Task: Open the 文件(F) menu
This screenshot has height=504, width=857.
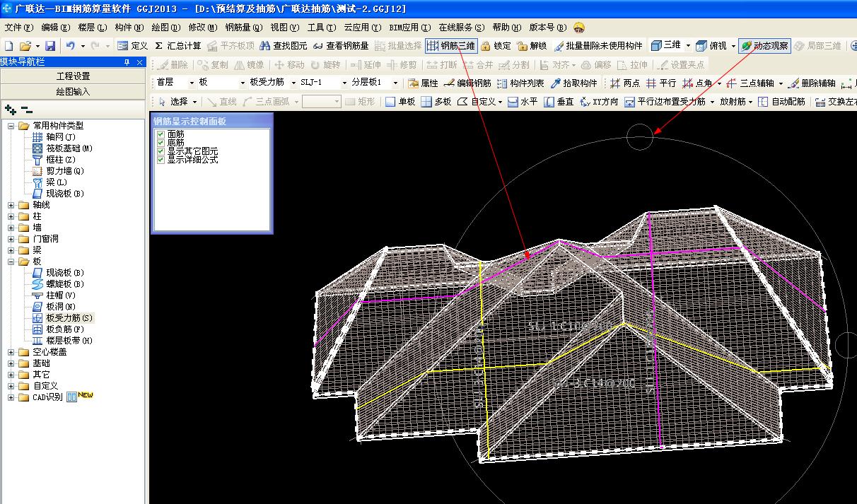Action: tap(19, 28)
